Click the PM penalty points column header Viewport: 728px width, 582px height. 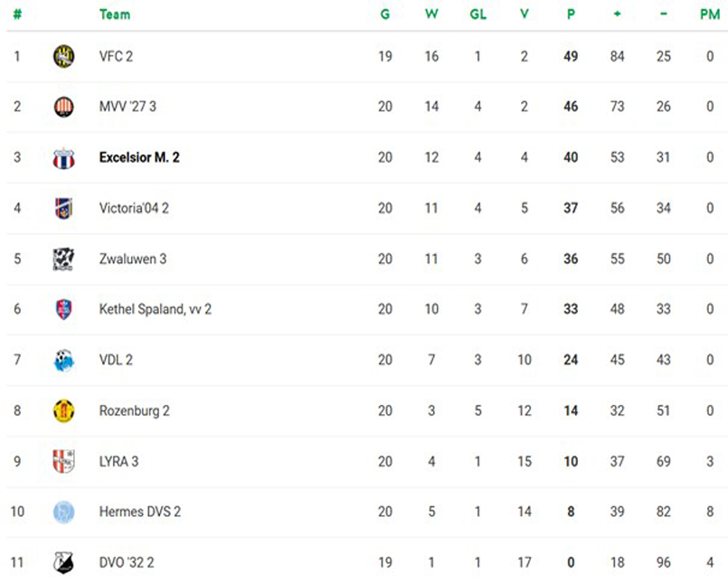710,14
